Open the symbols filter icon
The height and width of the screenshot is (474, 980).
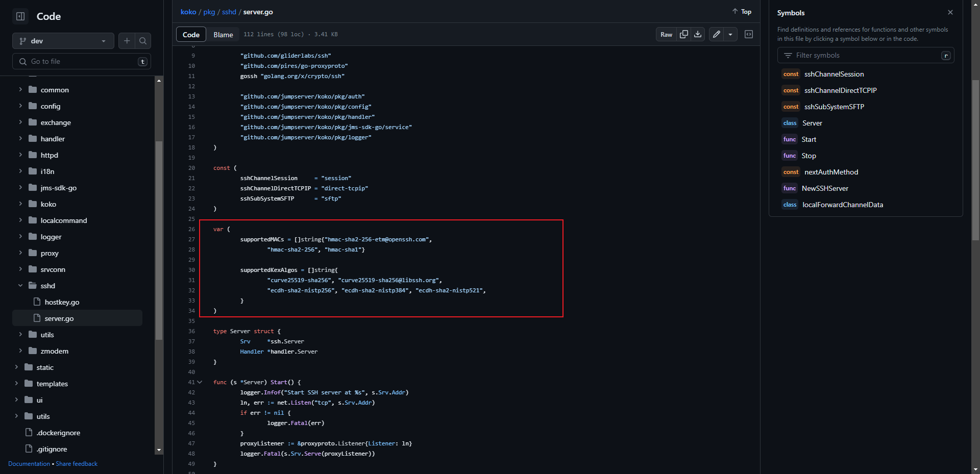pyautogui.click(x=787, y=55)
